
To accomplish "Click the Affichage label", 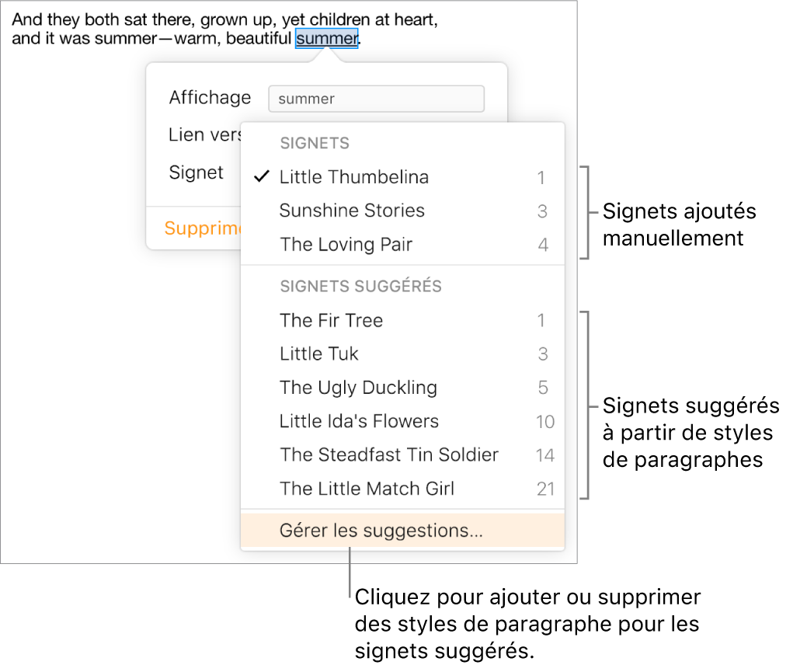I will 210,98.
